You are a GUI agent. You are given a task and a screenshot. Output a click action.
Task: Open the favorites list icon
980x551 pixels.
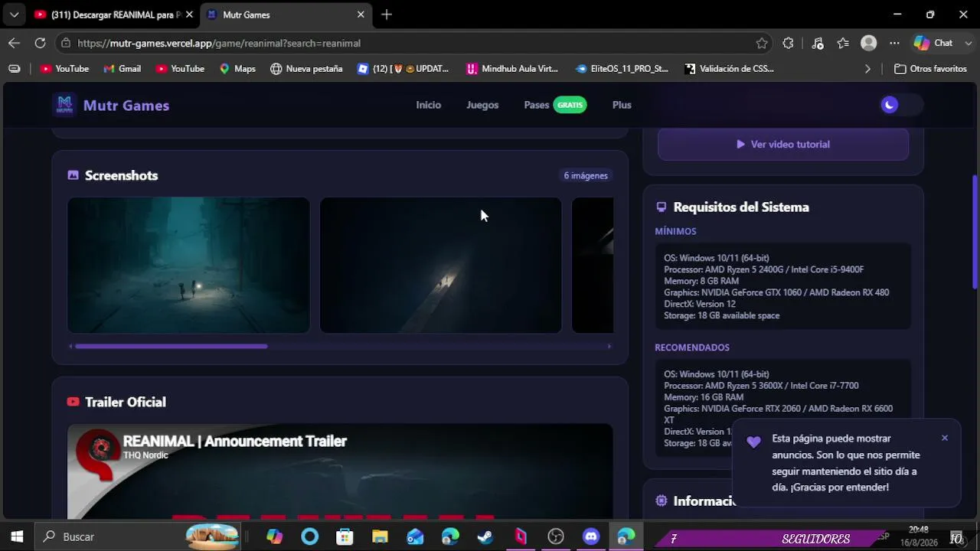(843, 43)
